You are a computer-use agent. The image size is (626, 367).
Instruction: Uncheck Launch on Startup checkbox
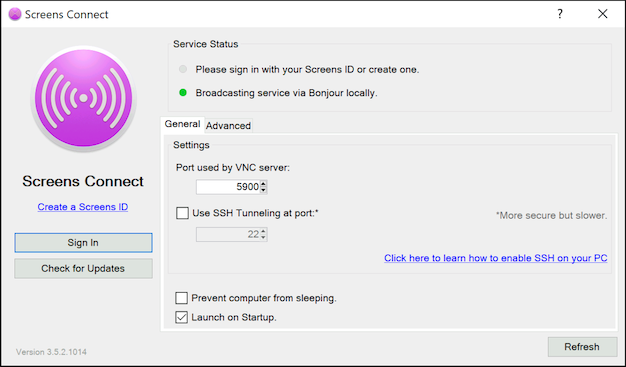(181, 317)
